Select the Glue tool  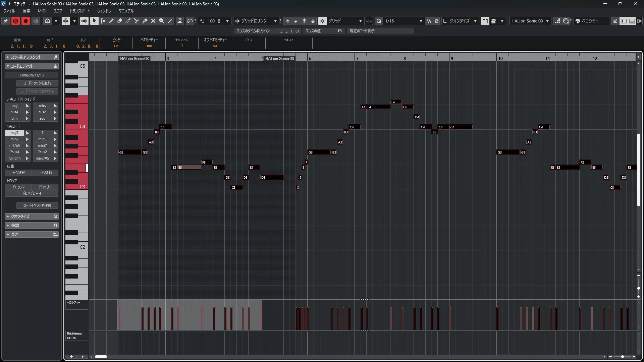[x=145, y=21]
